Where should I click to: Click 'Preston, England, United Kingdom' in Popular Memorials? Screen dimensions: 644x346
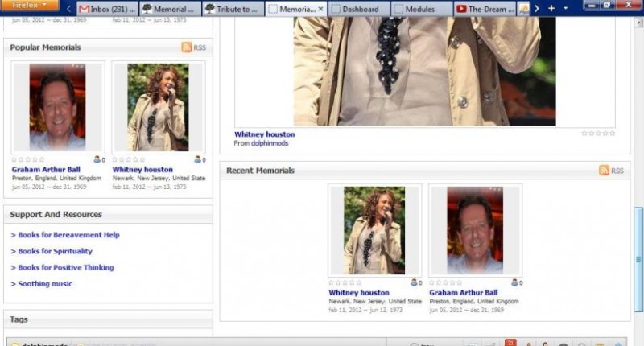pos(56,178)
